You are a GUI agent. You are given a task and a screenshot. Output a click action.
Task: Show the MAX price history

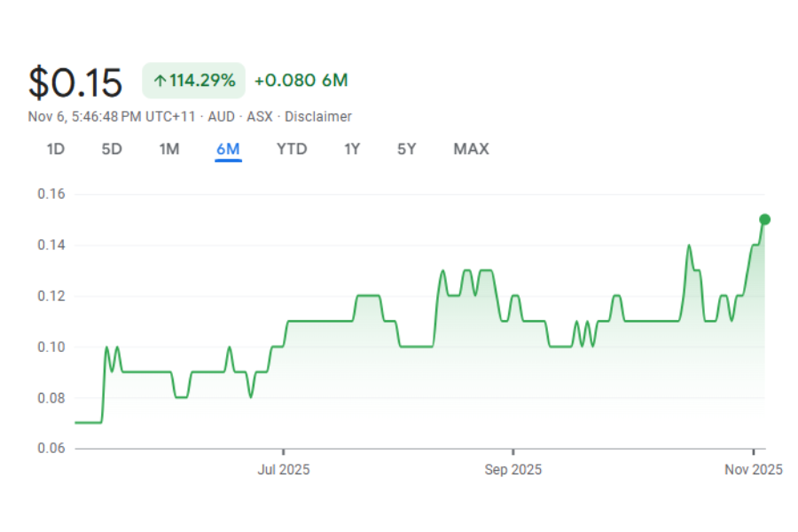471,149
